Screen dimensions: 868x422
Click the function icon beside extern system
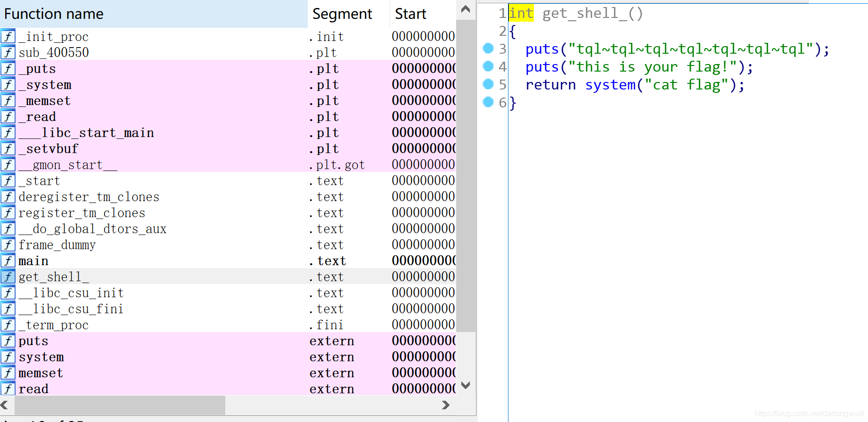(8, 357)
